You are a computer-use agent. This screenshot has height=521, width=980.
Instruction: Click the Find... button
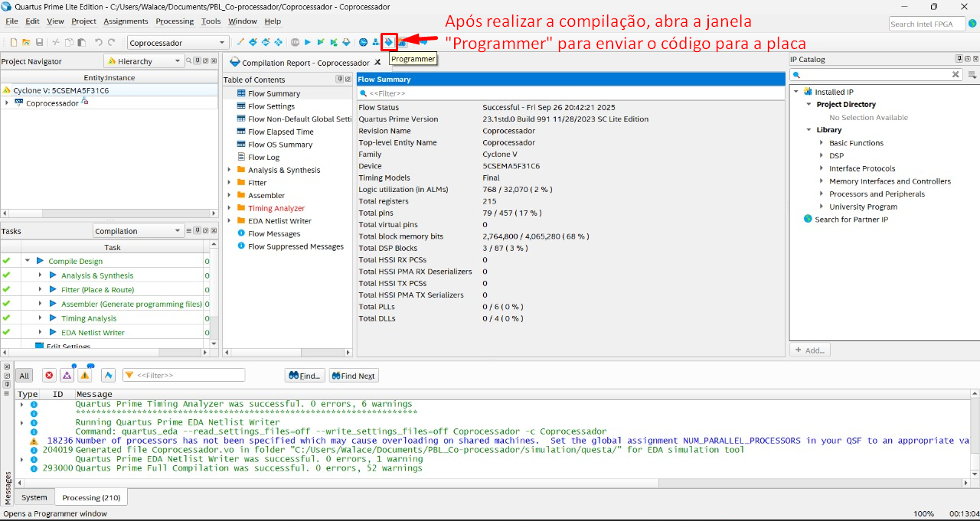click(x=305, y=376)
